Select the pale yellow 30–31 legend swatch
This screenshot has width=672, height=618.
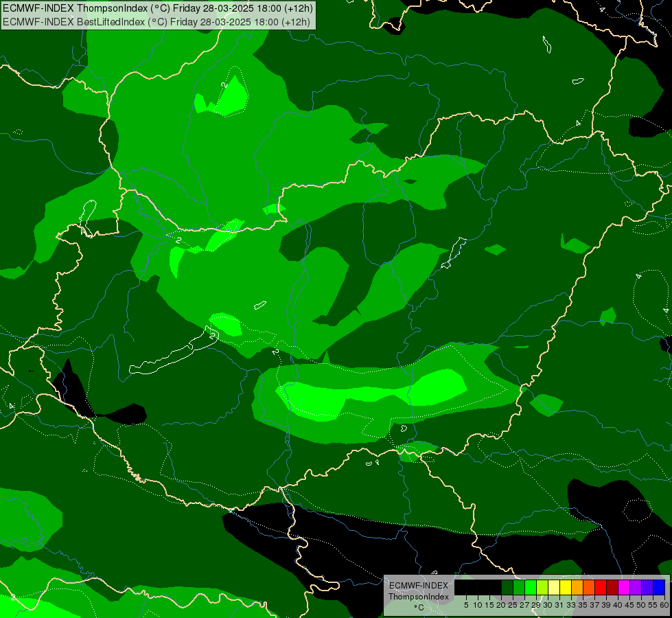pos(554,587)
